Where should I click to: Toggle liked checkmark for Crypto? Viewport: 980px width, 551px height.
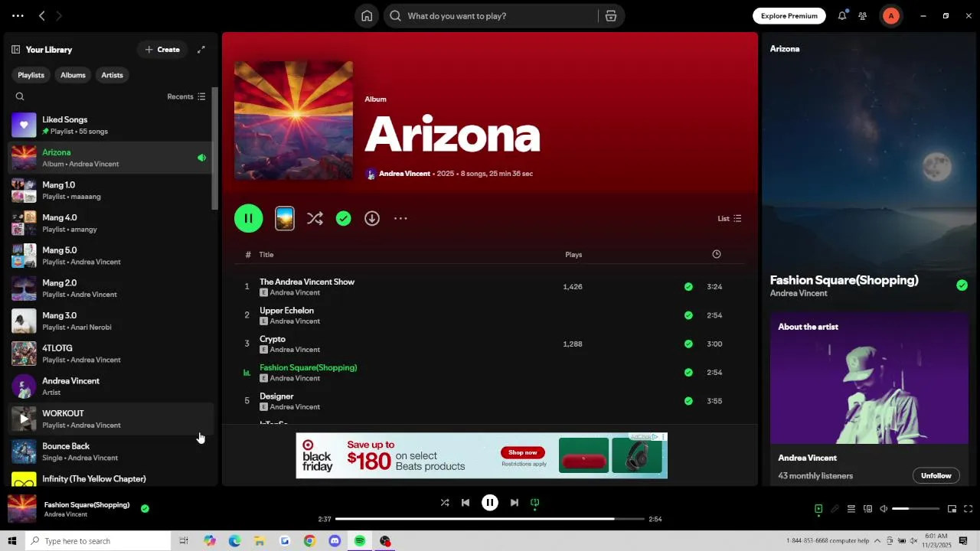tap(688, 344)
